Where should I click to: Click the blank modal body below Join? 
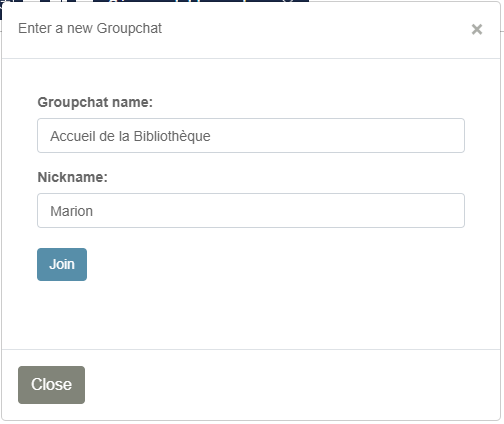(x=251, y=315)
